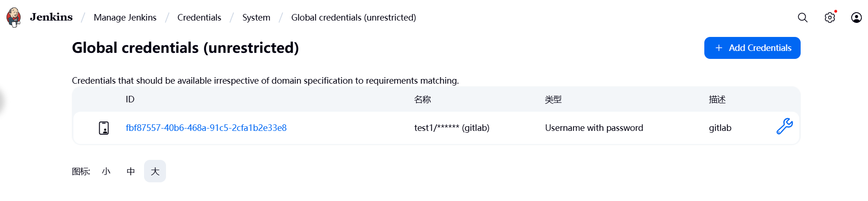Sort by the 类型 column header

pyautogui.click(x=553, y=100)
